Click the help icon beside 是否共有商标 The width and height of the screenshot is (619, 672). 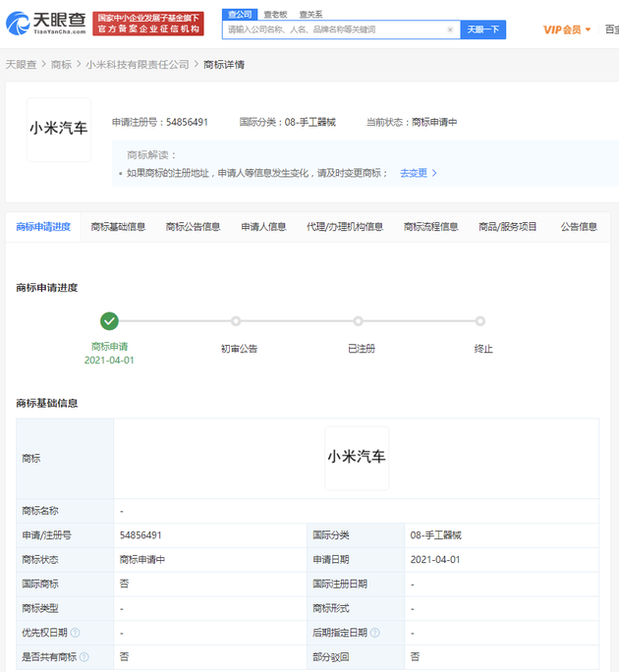click(x=84, y=656)
